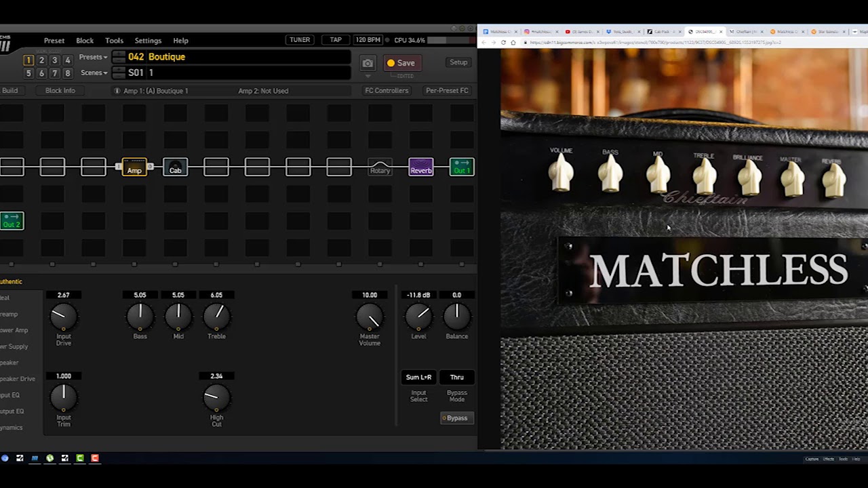Click the camera snapshot icon
The image size is (868, 488).
pyautogui.click(x=368, y=63)
